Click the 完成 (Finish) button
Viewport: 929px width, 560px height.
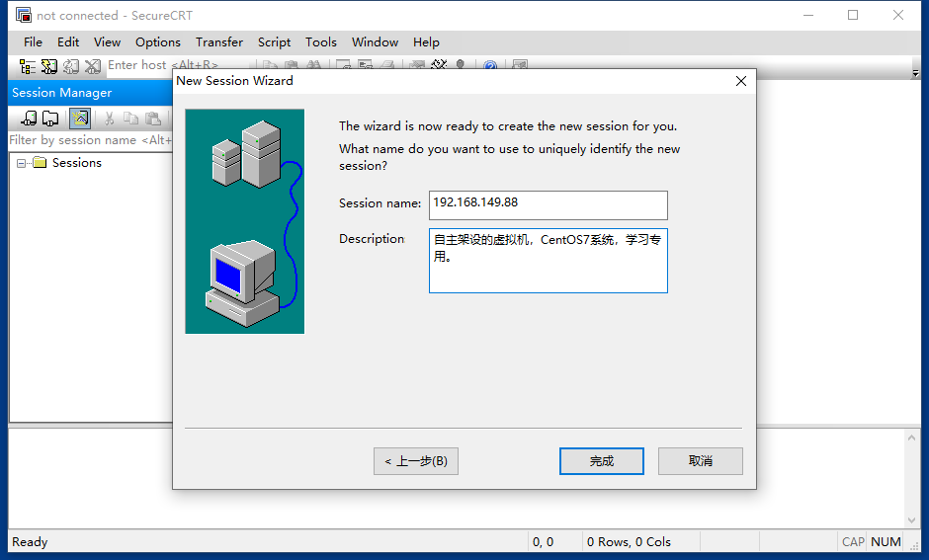coord(601,461)
